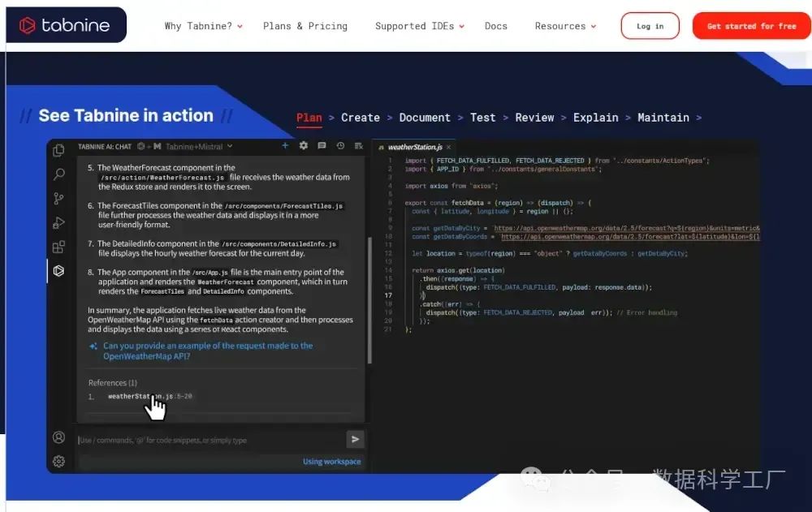Expand the Supported IDEs dropdown
This screenshot has width=812, height=512.
coord(419,26)
